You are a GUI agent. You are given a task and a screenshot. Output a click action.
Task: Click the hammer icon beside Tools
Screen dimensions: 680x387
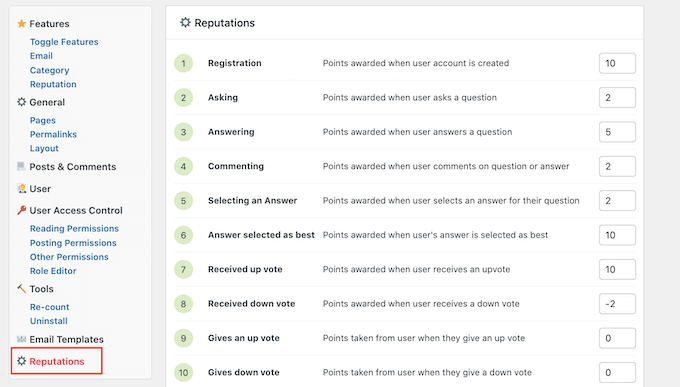pyautogui.click(x=21, y=289)
